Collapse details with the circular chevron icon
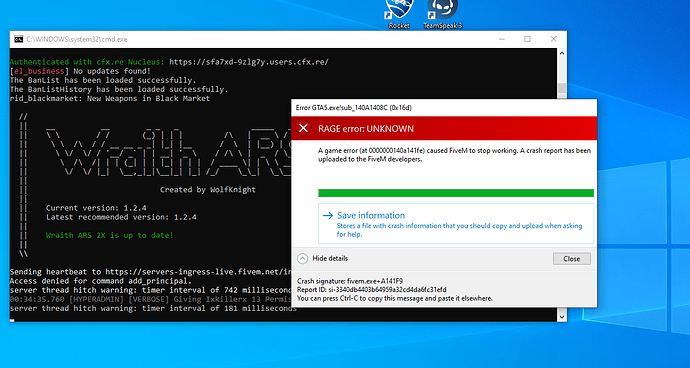The image size is (690, 368). 302,258
